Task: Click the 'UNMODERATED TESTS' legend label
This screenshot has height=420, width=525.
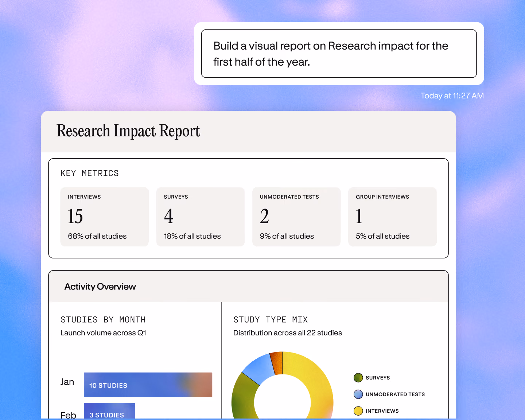Action: [395, 394]
